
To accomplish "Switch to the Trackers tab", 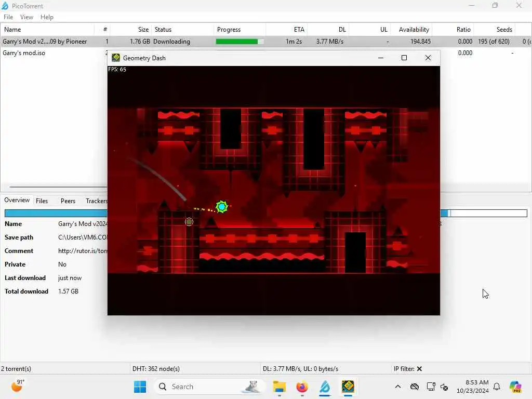I will tap(96, 201).
